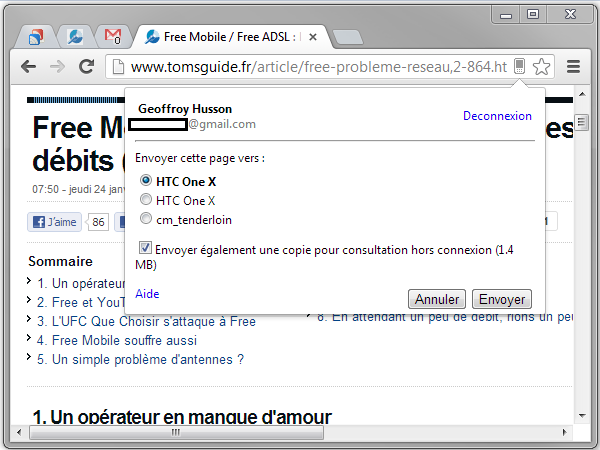Open the Aide help link
Image resolution: width=600 pixels, height=450 pixels.
coord(147,294)
